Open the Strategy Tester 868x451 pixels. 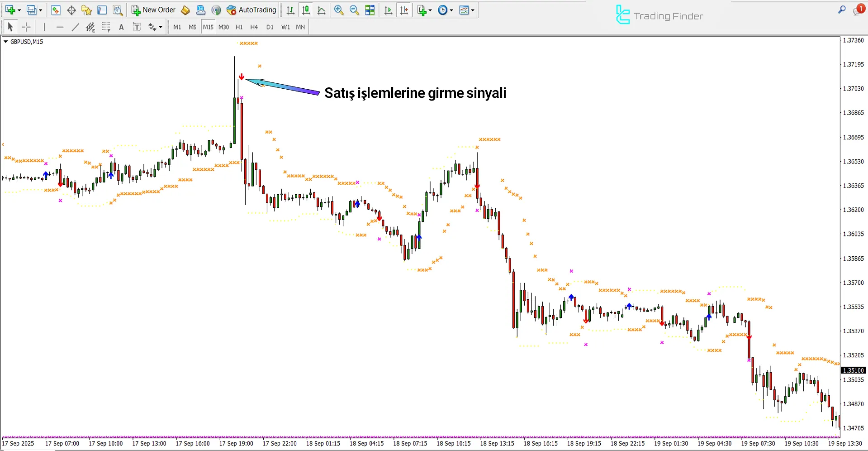click(117, 10)
